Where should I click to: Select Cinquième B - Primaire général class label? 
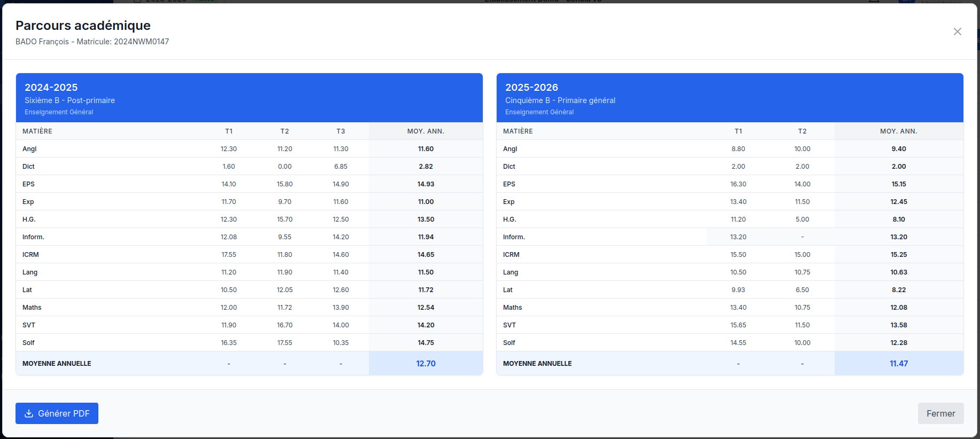point(560,100)
